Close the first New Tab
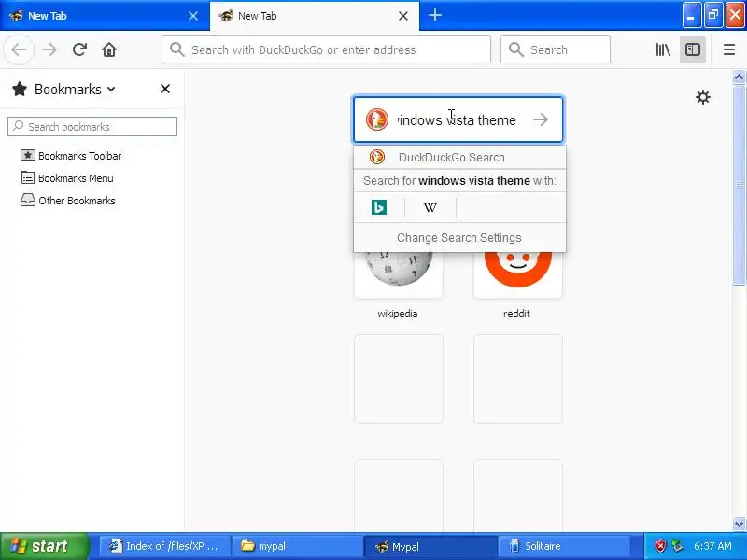Image resolution: width=747 pixels, height=560 pixels. click(x=193, y=16)
